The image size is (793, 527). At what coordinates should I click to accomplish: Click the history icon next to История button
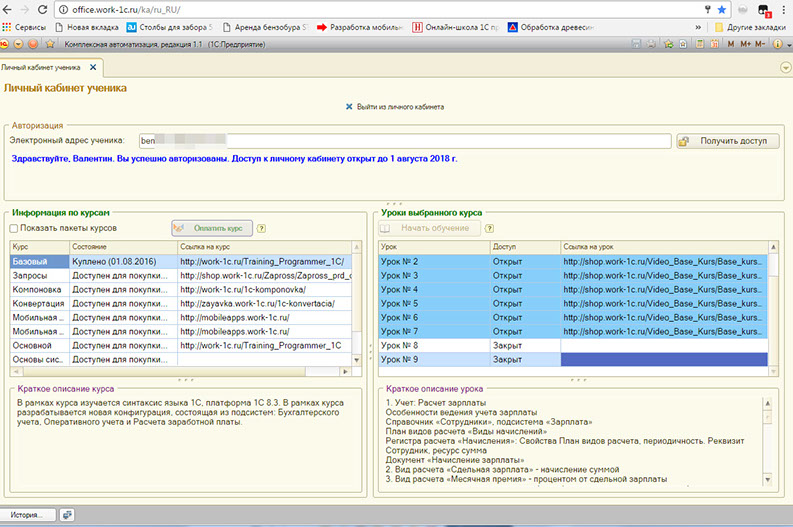(x=68, y=514)
